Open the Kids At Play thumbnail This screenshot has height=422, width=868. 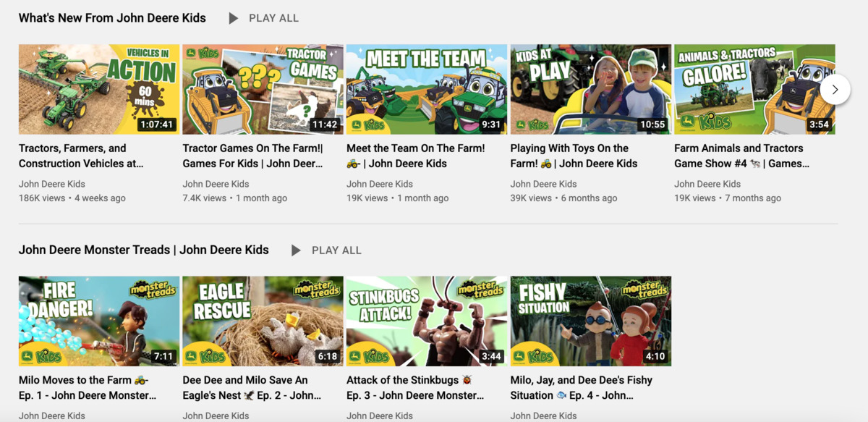click(x=591, y=90)
